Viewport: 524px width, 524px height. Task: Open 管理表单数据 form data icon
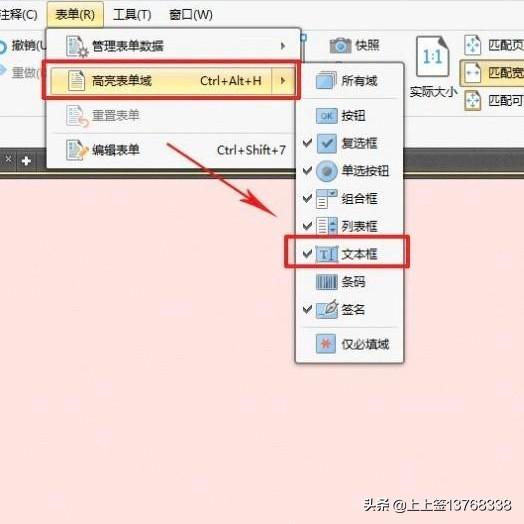[77, 46]
